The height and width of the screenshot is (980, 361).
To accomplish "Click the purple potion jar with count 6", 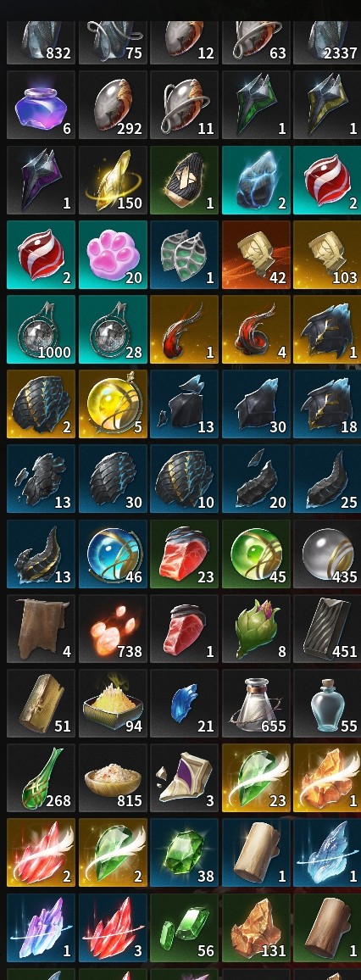I will coord(42,104).
